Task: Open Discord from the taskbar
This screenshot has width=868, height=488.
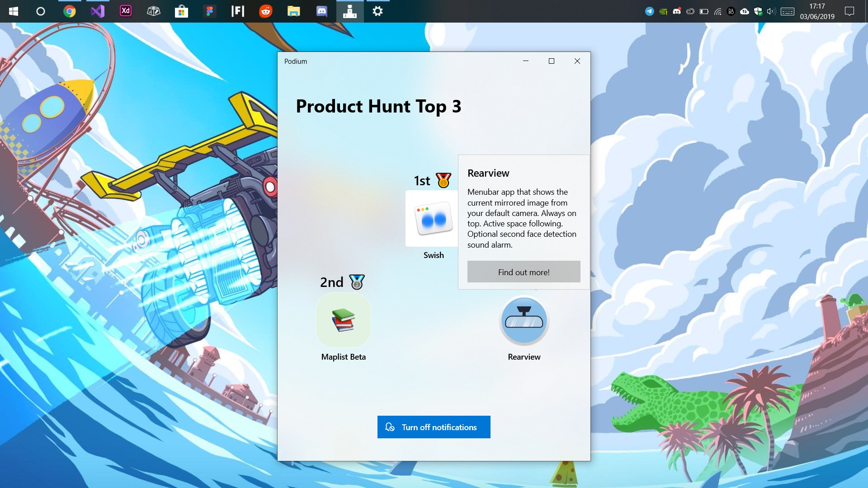Action: pyautogui.click(x=321, y=11)
